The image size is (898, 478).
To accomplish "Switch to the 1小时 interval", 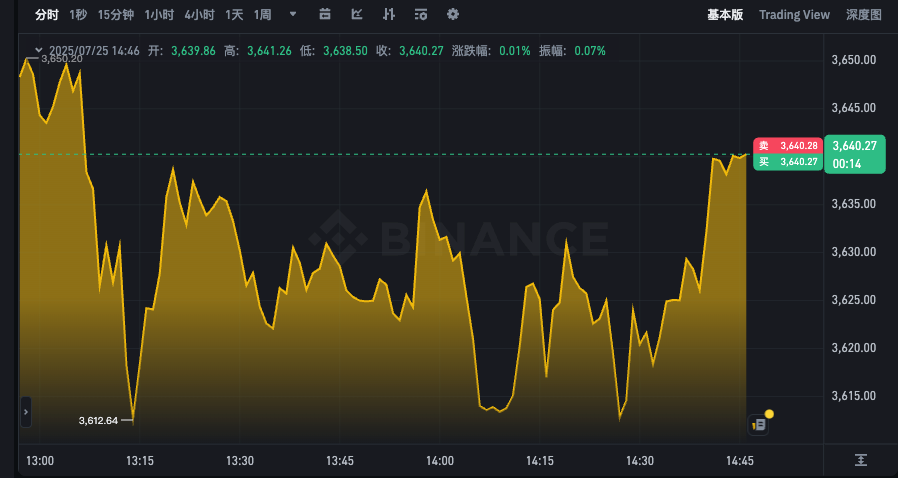I will 159,15.
